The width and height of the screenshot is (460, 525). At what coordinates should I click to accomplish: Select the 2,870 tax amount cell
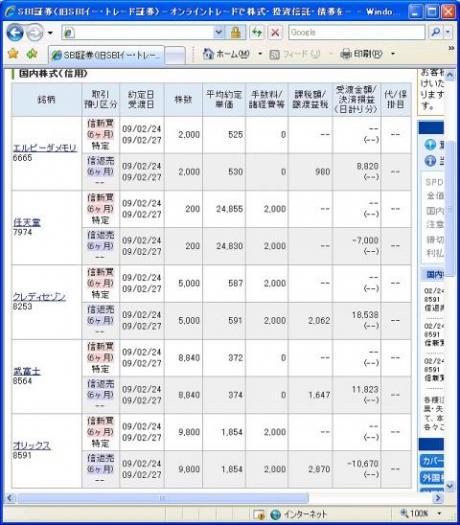coord(310,469)
